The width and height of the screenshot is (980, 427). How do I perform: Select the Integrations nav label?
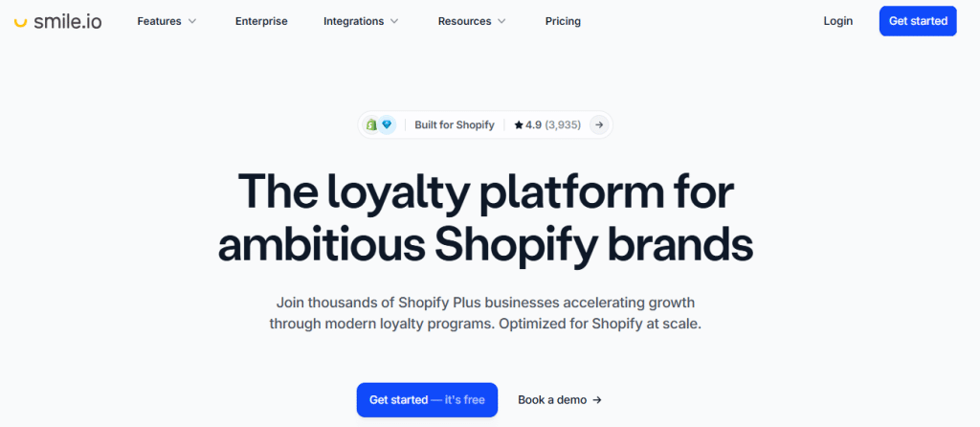tap(353, 21)
